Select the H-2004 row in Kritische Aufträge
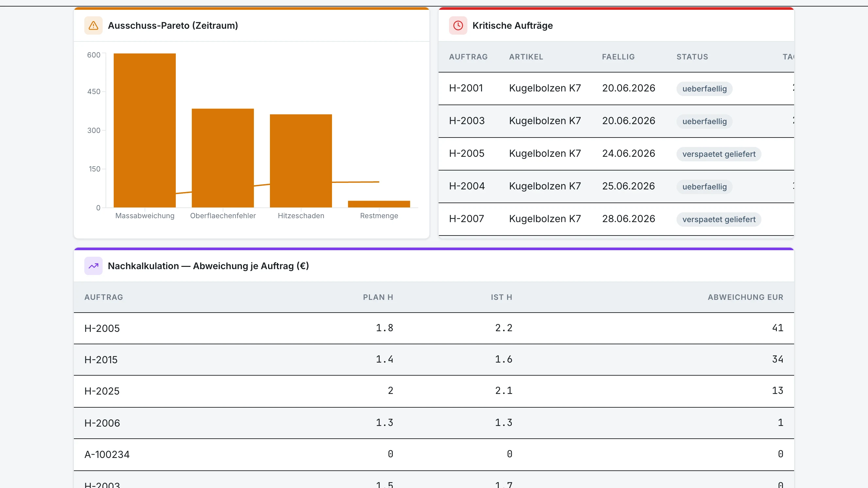This screenshot has height=488, width=868. [x=616, y=186]
